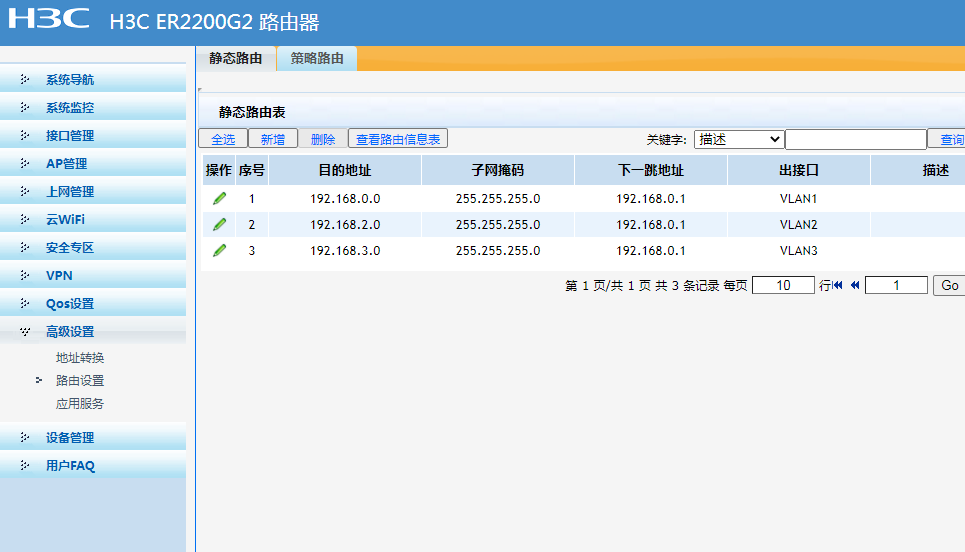Open the 应用服务 submenu item
Screen dimensions: 965x552
pyautogui.click(x=80, y=404)
